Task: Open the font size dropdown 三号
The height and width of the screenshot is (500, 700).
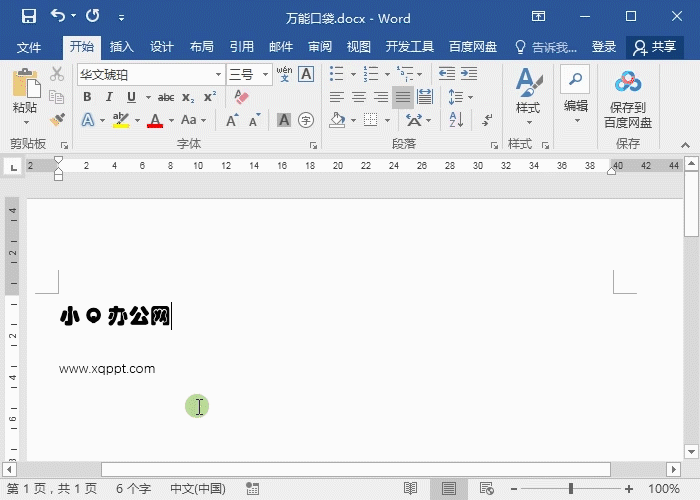Action: 265,75
